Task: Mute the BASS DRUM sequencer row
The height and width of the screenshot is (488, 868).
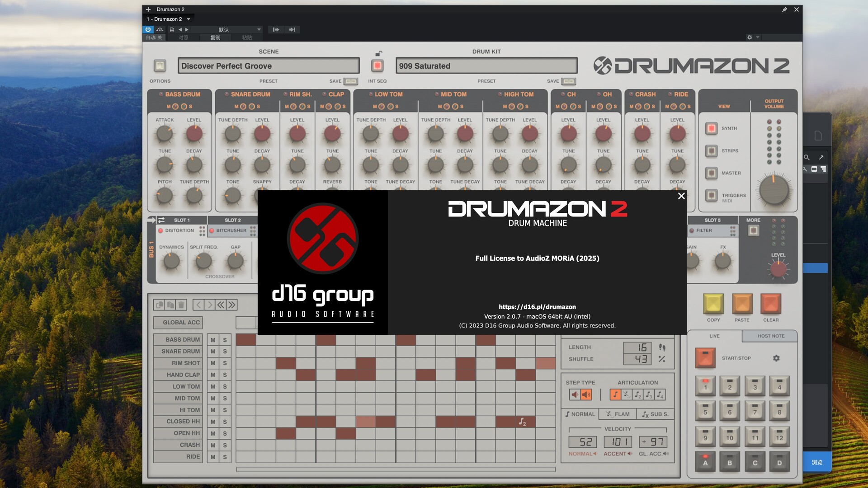Action: [213, 340]
